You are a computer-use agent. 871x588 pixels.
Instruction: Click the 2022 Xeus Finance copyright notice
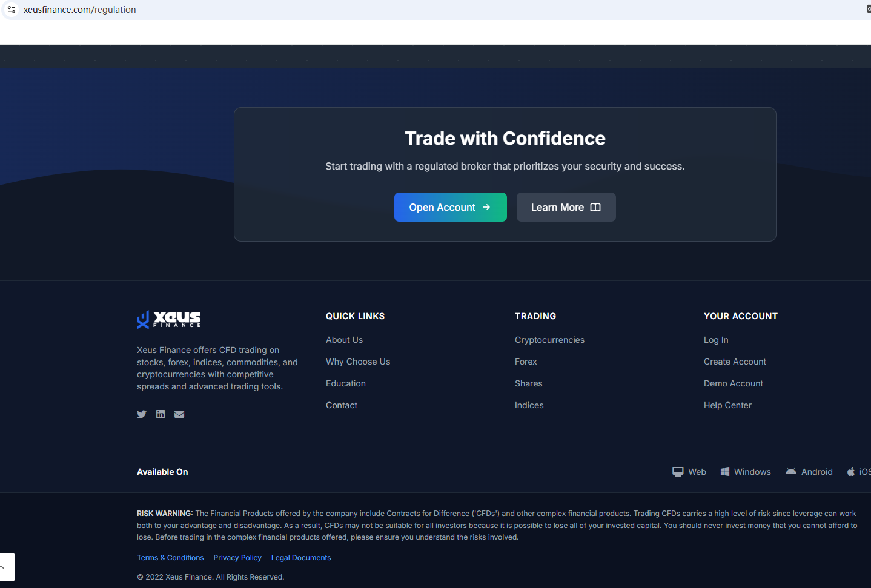210,577
